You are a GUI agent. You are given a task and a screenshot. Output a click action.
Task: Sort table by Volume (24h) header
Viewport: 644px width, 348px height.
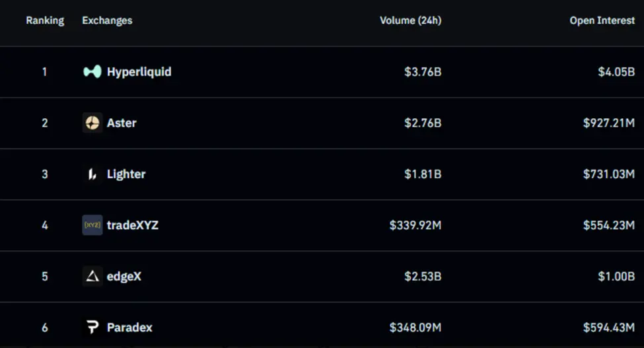point(410,20)
